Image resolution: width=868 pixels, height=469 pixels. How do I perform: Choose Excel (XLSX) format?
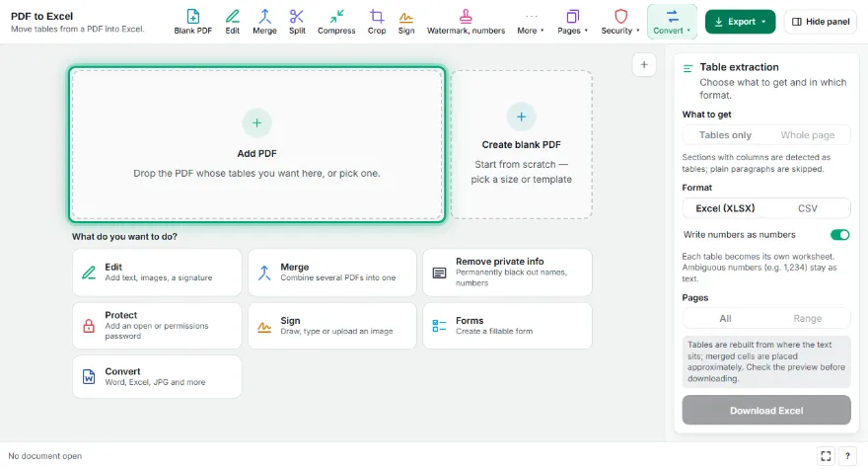click(725, 208)
